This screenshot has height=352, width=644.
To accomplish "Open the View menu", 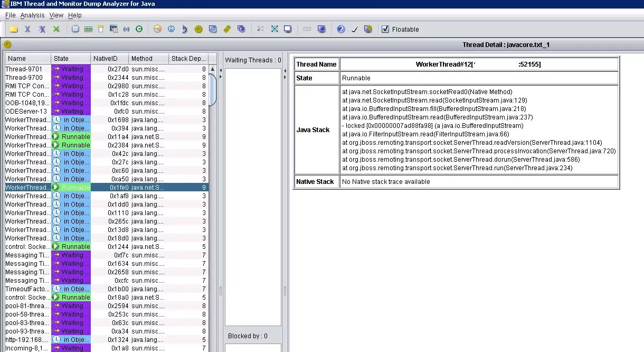I will [x=56, y=15].
